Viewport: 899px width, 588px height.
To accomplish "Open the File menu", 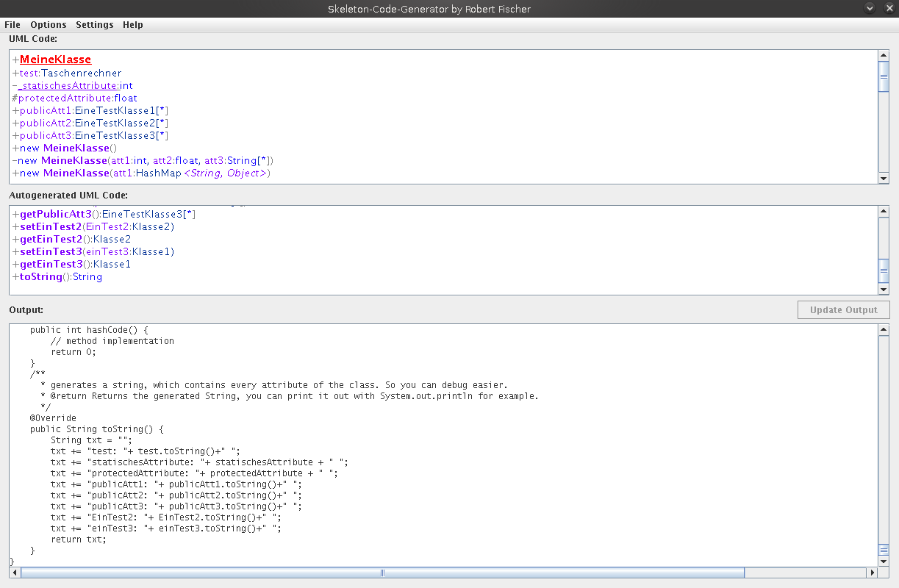I will coord(12,24).
